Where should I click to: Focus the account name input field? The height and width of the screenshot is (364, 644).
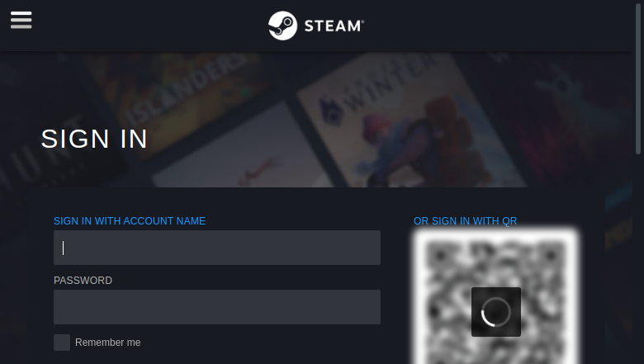pyautogui.click(x=217, y=248)
